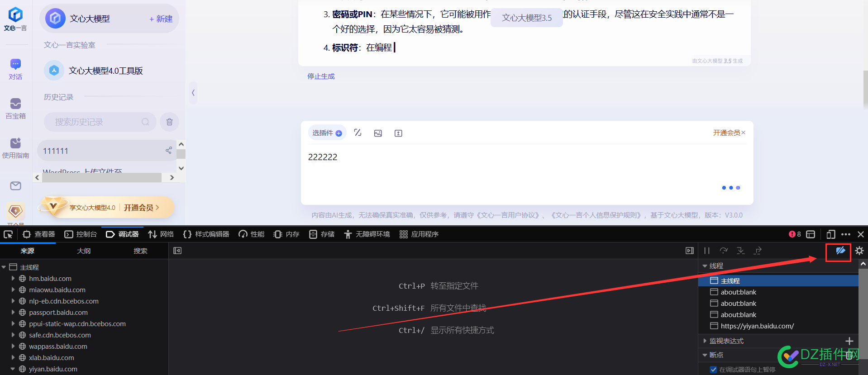The height and width of the screenshot is (375, 868).
Task: Click the 新建 new conversation button
Action: [161, 19]
